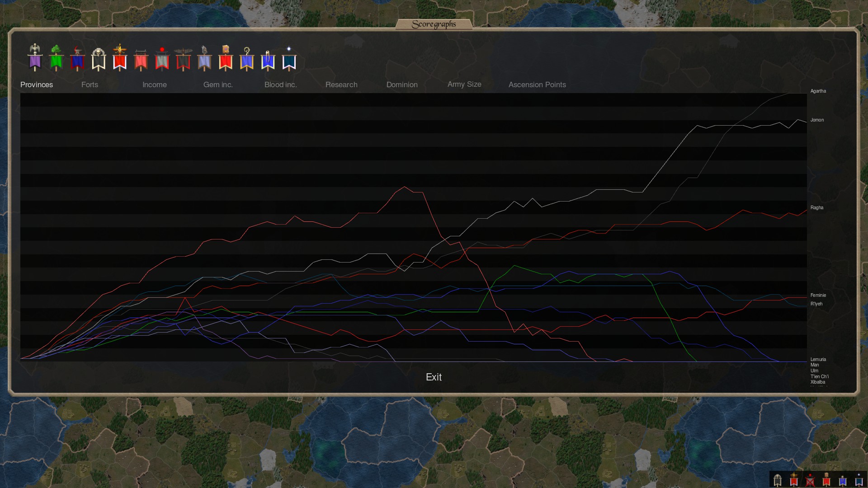The image size is (868, 488).
Task: Click the Agartha graph label
Action: tap(818, 91)
